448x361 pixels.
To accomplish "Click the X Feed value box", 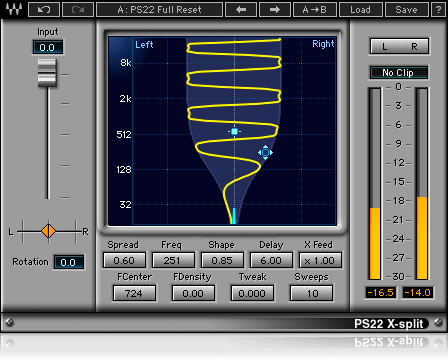I will (x=320, y=260).
